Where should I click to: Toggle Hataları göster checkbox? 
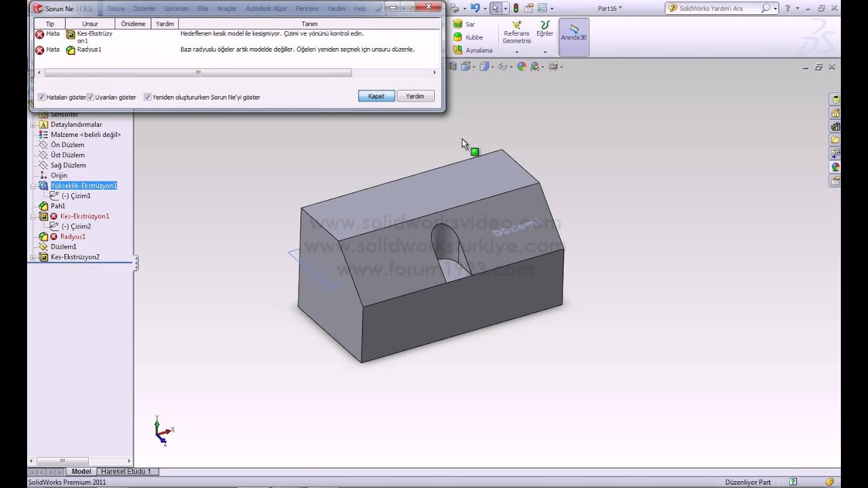[41, 97]
